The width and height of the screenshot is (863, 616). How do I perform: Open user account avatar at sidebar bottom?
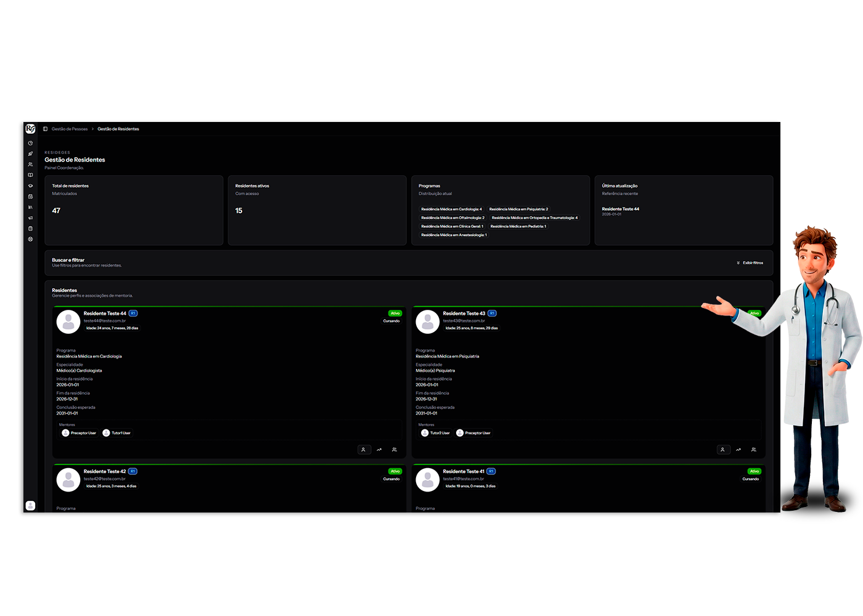pyautogui.click(x=30, y=506)
